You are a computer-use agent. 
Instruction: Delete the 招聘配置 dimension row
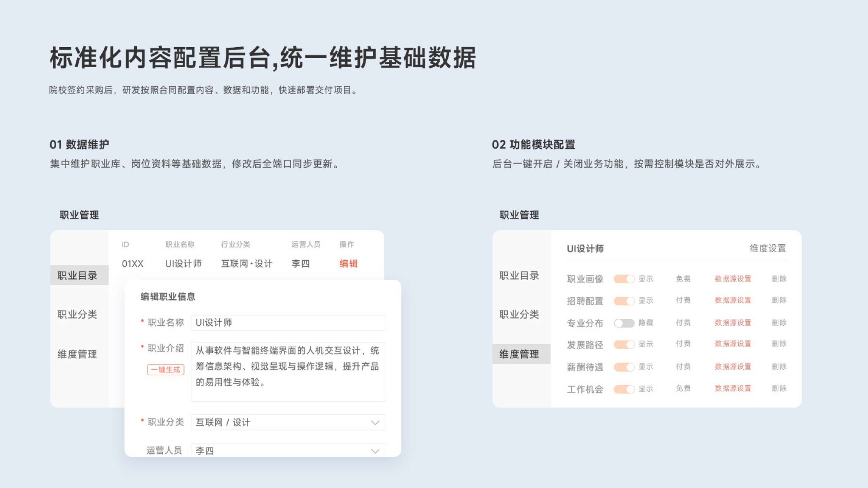tap(779, 300)
